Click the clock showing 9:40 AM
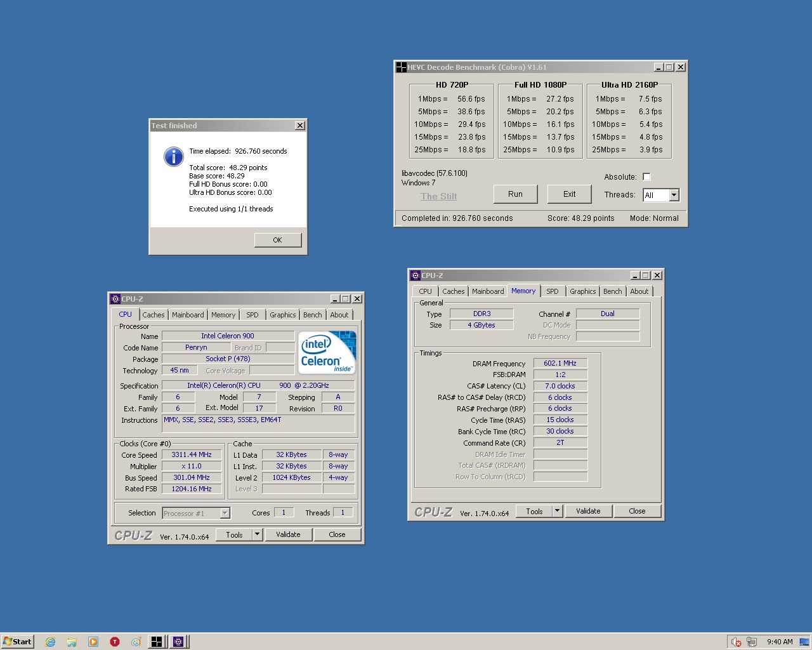 click(780, 642)
